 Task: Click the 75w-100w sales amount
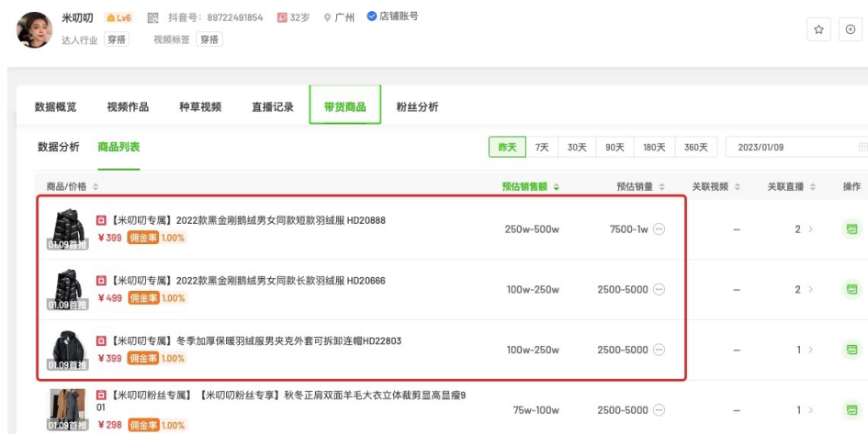click(535, 410)
